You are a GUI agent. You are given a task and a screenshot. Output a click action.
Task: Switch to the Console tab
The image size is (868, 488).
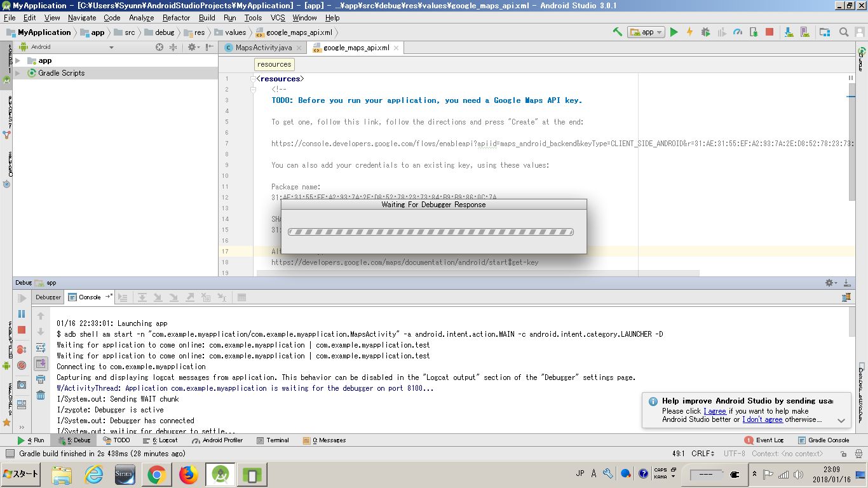click(90, 297)
